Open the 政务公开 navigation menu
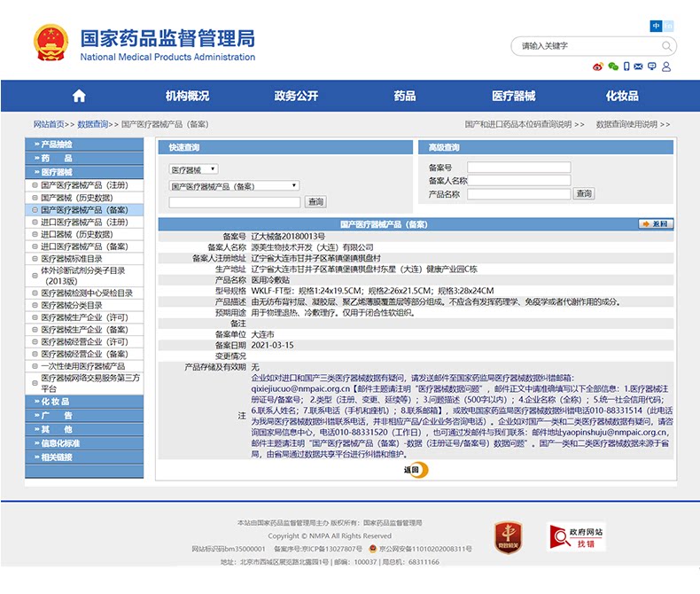The width and height of the screenshot is (700, 594). point(296,96)
